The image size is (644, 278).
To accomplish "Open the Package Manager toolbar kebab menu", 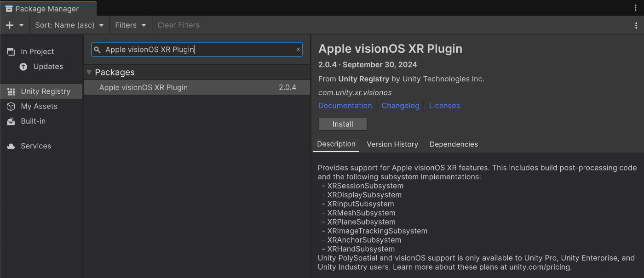I will [636, 25].
